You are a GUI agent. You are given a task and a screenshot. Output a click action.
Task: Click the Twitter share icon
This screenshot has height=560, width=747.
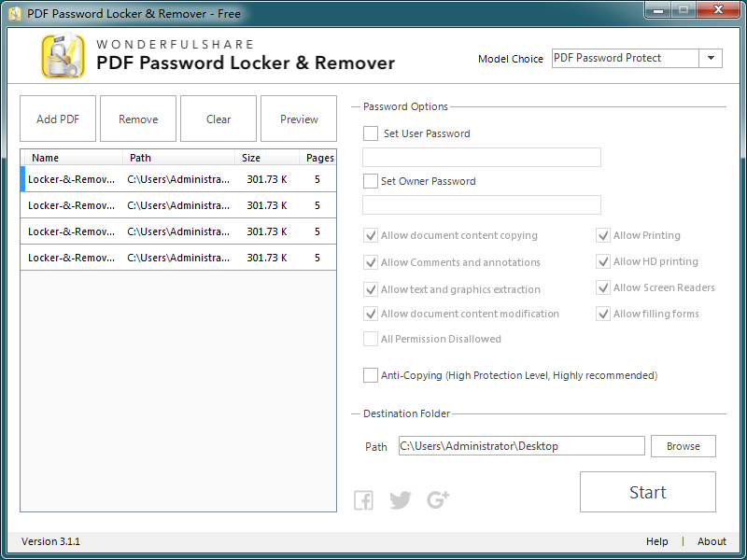click(x=400, y=499)
